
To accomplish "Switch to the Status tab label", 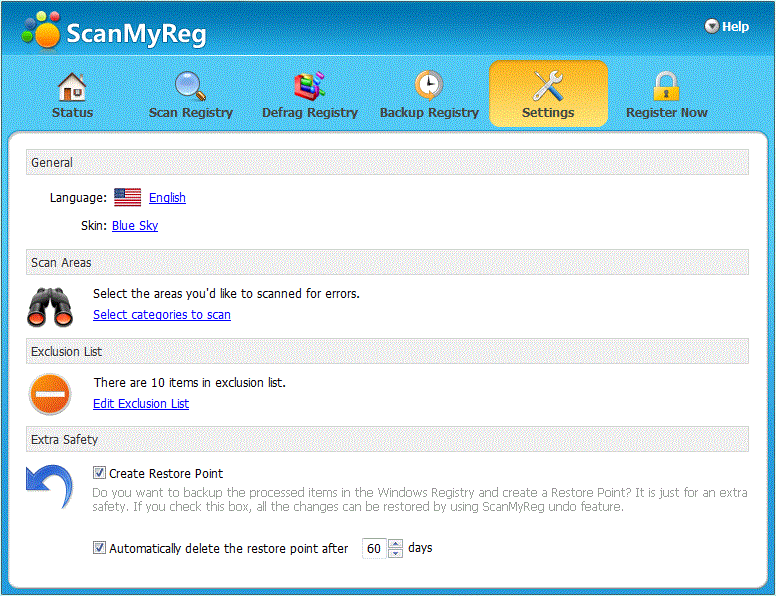I will 72,113.
